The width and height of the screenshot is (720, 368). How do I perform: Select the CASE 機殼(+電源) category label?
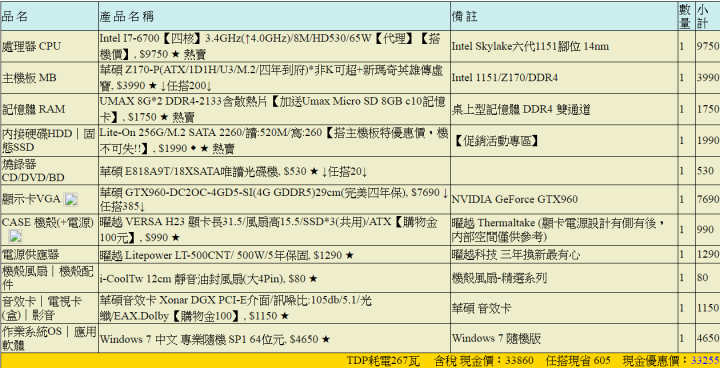click(x=48, y=222)
